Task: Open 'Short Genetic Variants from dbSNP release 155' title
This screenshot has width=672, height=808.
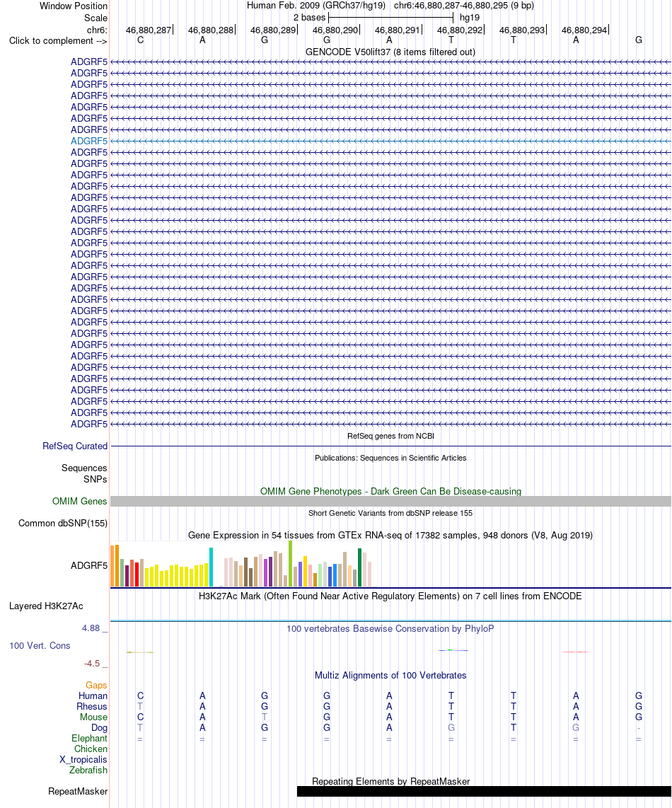Action: click(x=390, y=513)
